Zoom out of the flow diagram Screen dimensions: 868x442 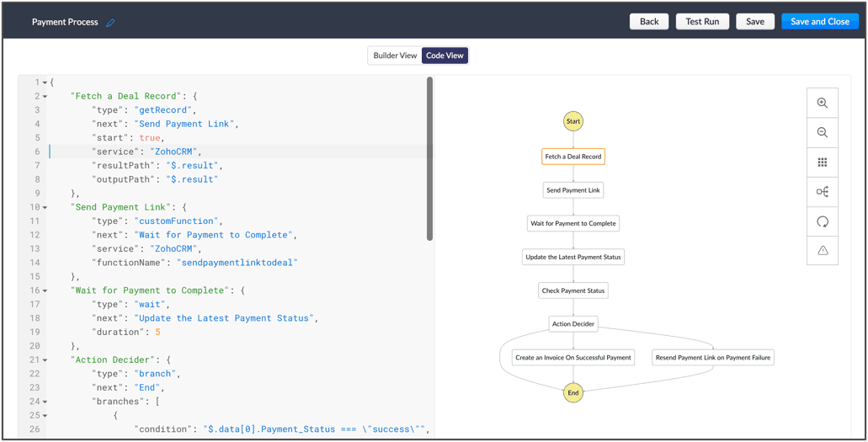click(823, 132)
